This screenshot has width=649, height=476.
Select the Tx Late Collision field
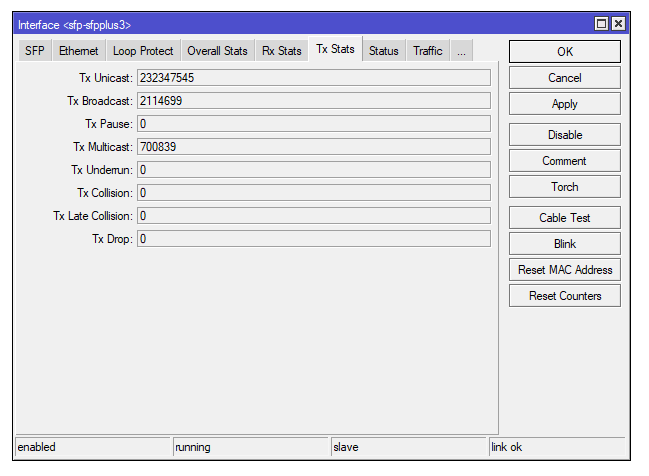[314, 216]
